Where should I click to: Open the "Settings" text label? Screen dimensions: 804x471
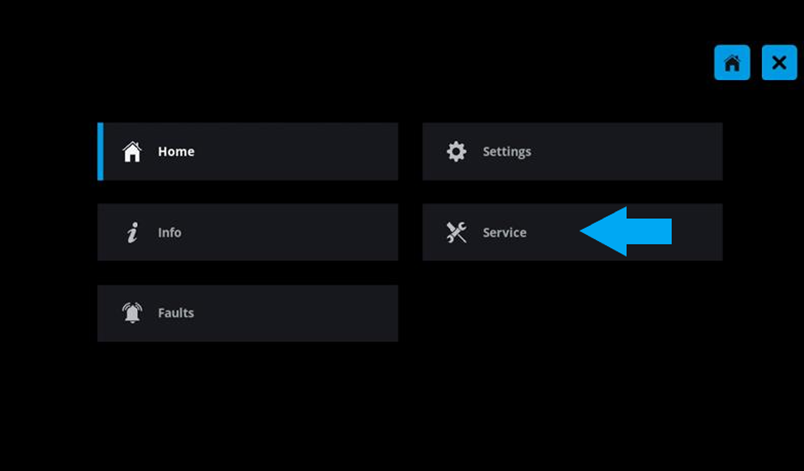coord(507,152)
